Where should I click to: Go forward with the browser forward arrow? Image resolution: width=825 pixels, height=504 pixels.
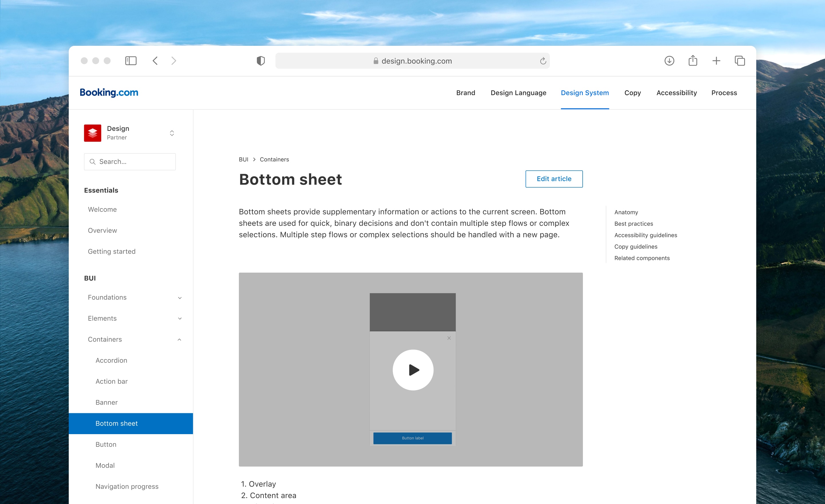[173, 61]
